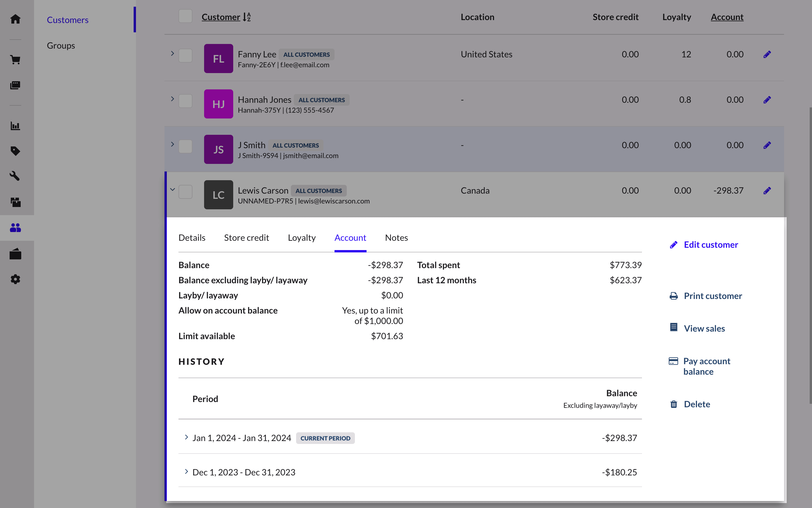Open the Notes tab

tap(396, 238)
